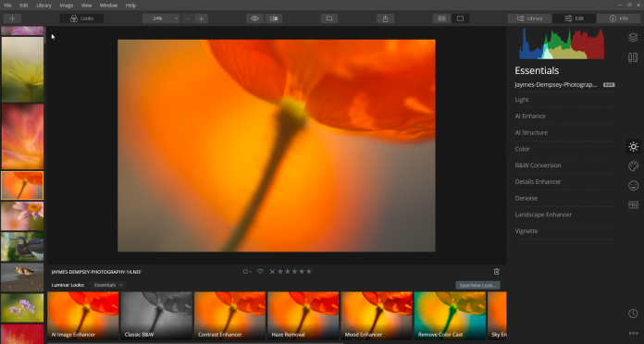
Task: Toggle the before/after compare icon
Action: click(x=274, y=18)
